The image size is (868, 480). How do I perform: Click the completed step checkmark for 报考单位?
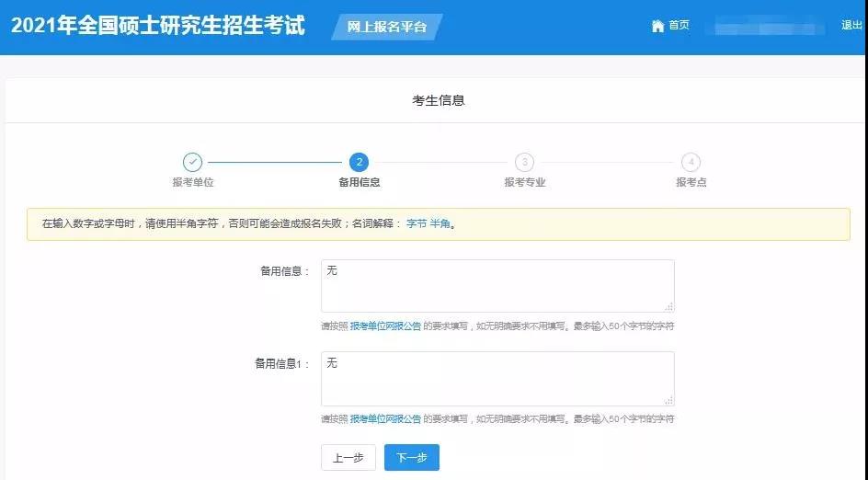click(193, 162)
